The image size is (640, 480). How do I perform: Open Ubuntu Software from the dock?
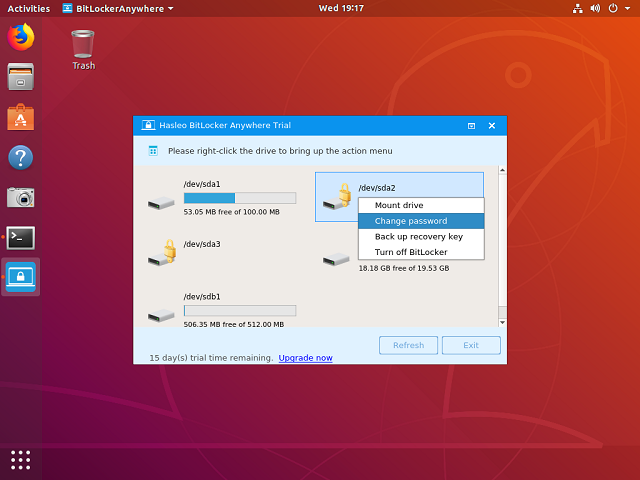[21, 117]
